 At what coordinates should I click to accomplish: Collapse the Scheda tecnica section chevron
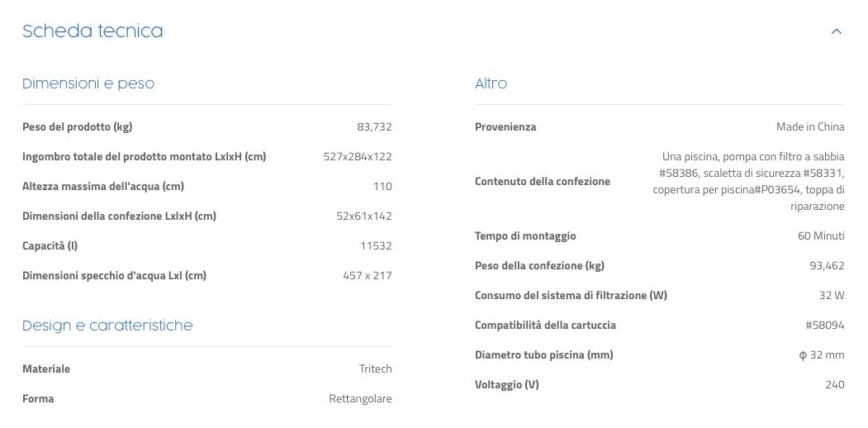coord(836,32)
